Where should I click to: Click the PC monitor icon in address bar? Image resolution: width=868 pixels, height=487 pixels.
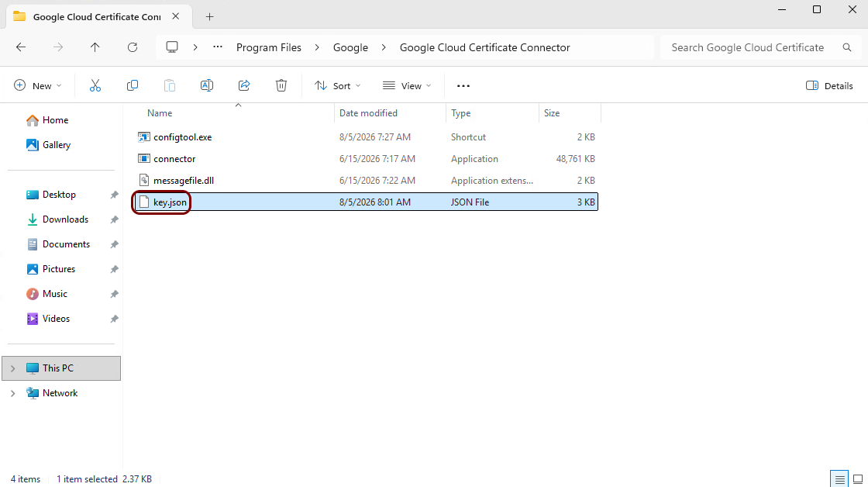click(172, 47)
